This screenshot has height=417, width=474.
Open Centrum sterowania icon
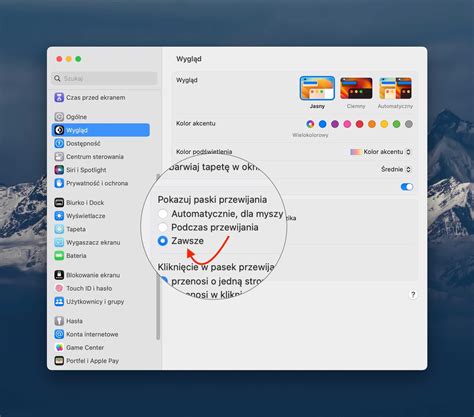click(59, 157)
